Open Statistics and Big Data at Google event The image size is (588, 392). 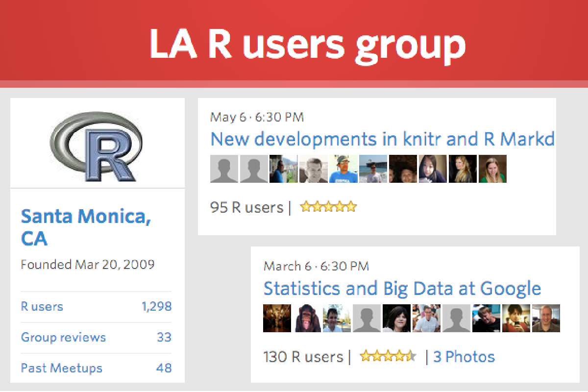click(402, 288)
